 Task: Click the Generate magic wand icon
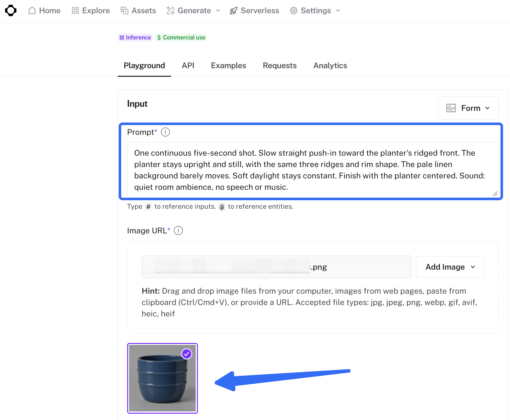(x=170, y=10)
